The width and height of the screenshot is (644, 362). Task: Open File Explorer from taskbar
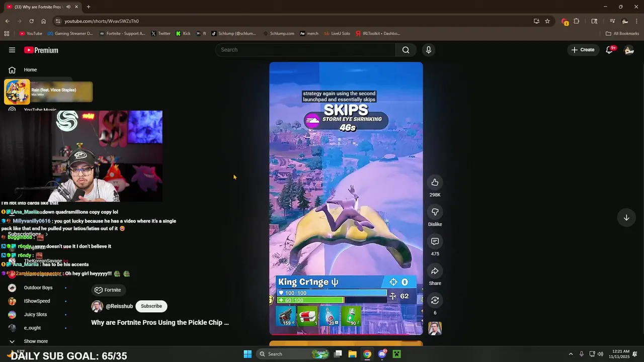(x=353, y=354)
